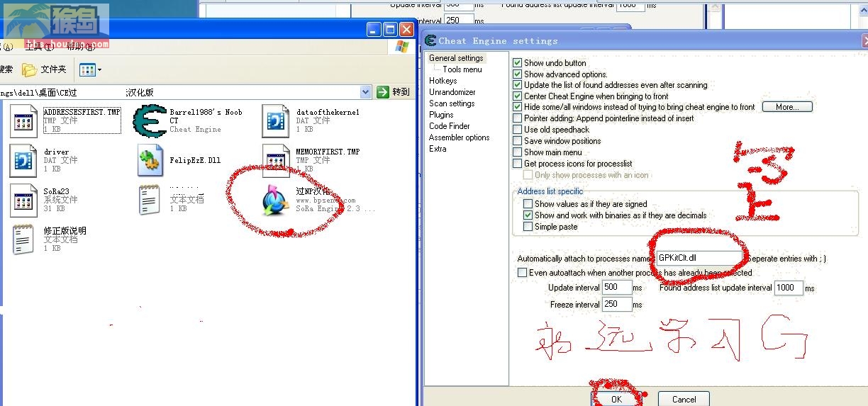This screenshot has width=868, height=406.
Task: Select the driver DAT file icon
Action: pyautogui.click(x=23, y=160)
